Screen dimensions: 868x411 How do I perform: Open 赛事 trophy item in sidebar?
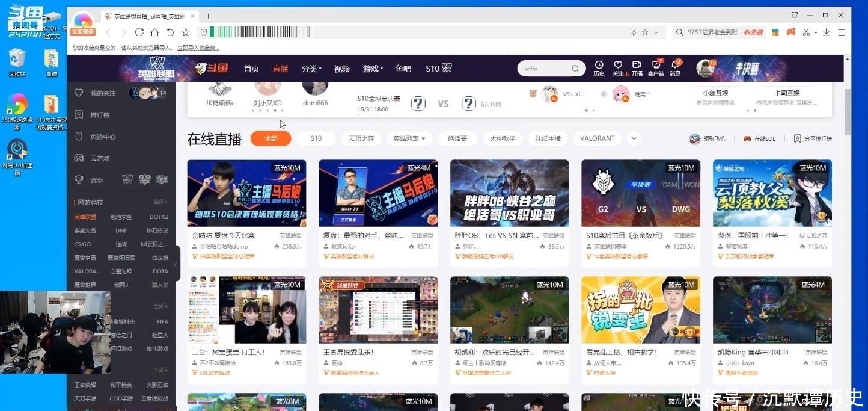click(x=96, y=180)
